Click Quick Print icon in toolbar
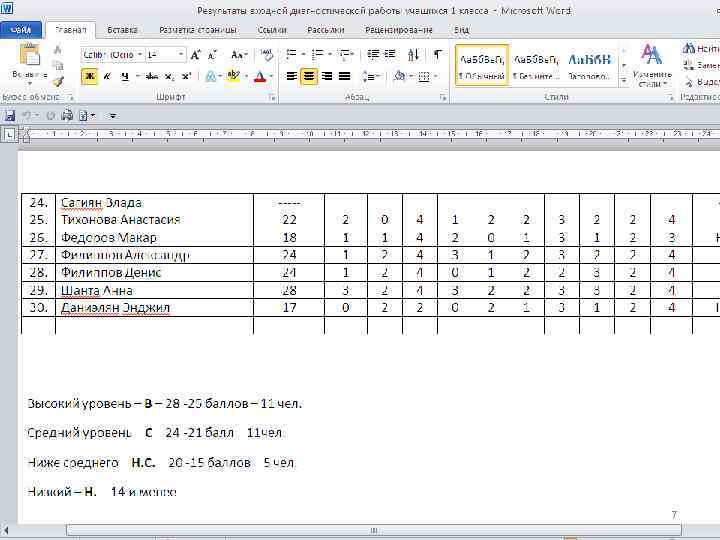720x540 pixels. point(68,115)
